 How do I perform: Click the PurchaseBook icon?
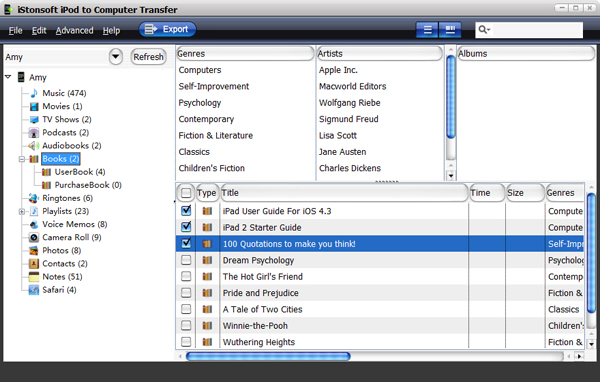46,185
